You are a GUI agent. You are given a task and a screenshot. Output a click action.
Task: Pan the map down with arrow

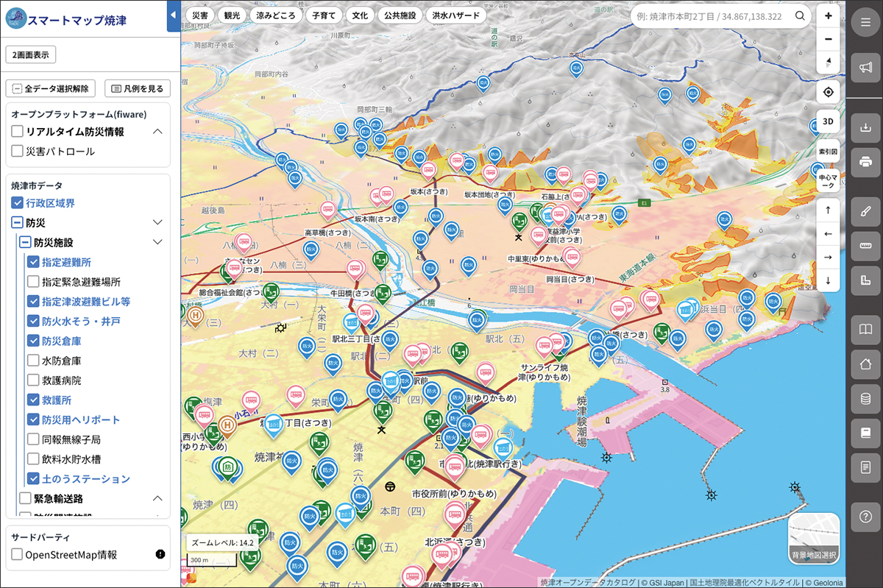click(x=829, y=280)
